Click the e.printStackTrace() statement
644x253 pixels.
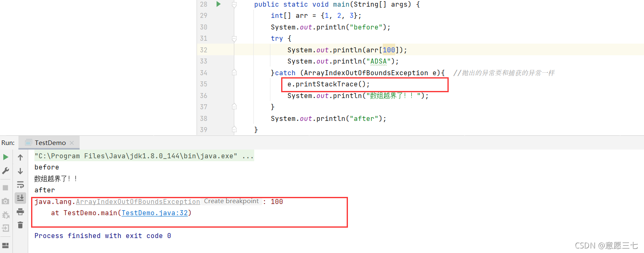tap(328, 84)
